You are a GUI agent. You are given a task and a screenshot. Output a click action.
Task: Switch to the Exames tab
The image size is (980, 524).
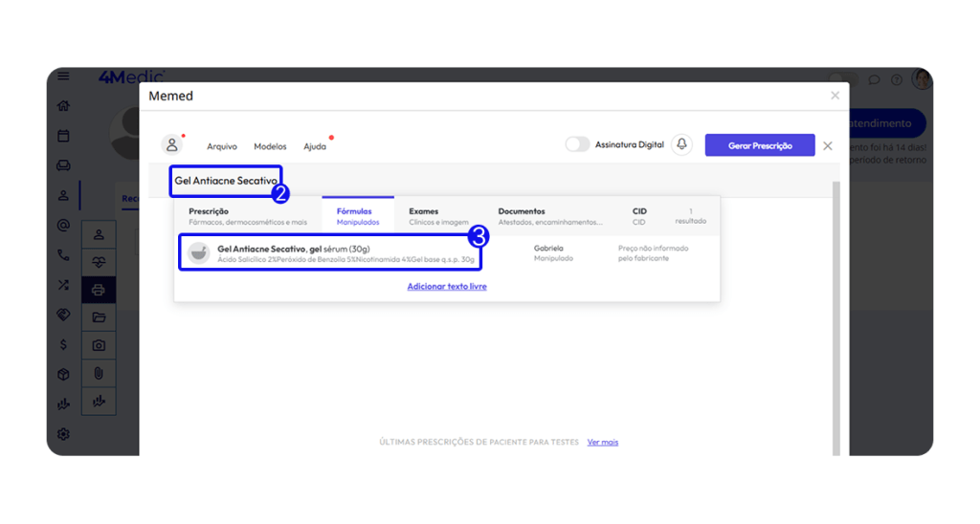[x=438, y=216]
